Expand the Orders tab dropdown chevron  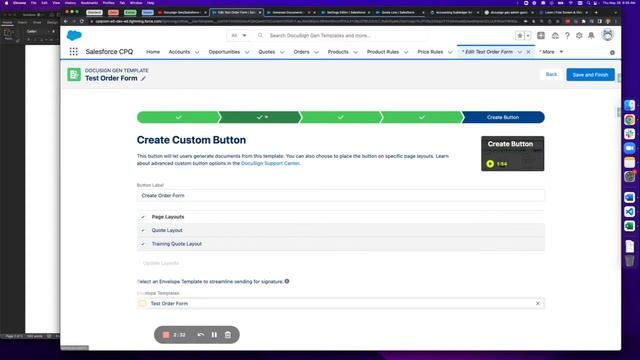click(316, 52)
